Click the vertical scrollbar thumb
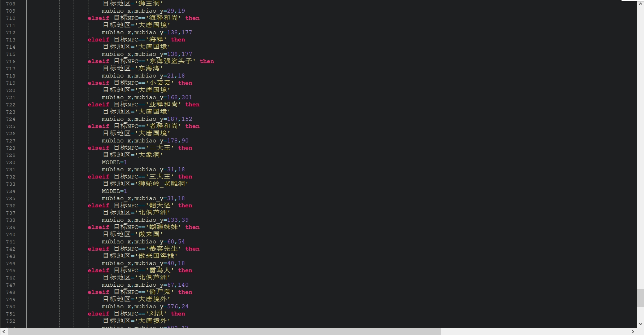 pyautogui.click(x=640, y=297)
